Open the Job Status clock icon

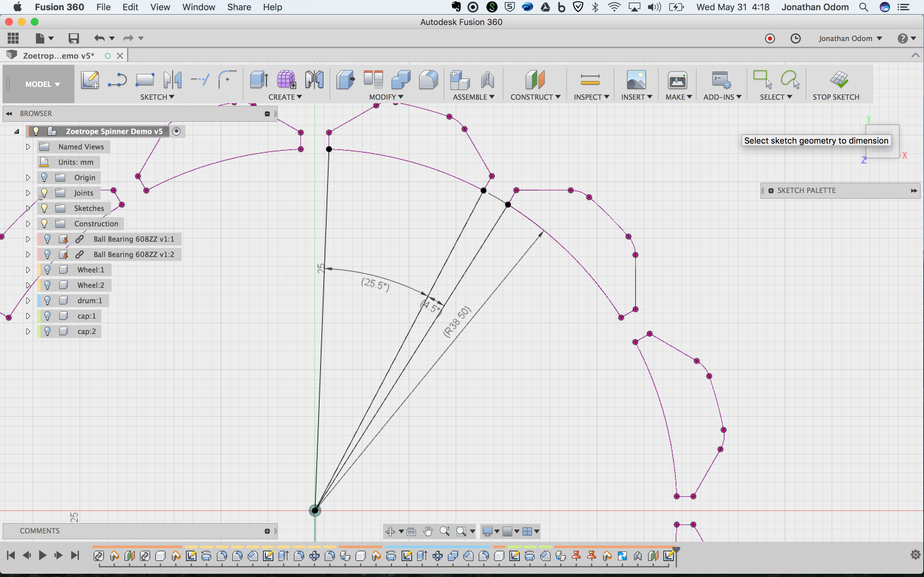[x=795, y=38]
